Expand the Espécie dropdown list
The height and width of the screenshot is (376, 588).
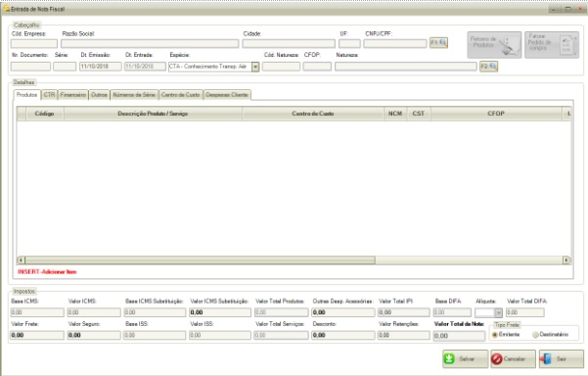[255, 67]
